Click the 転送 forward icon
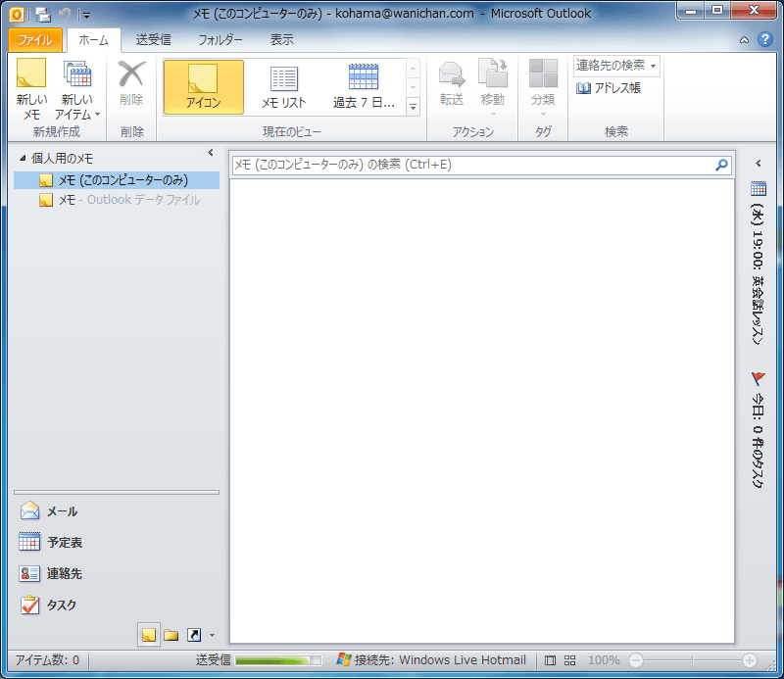 [452, 83]
